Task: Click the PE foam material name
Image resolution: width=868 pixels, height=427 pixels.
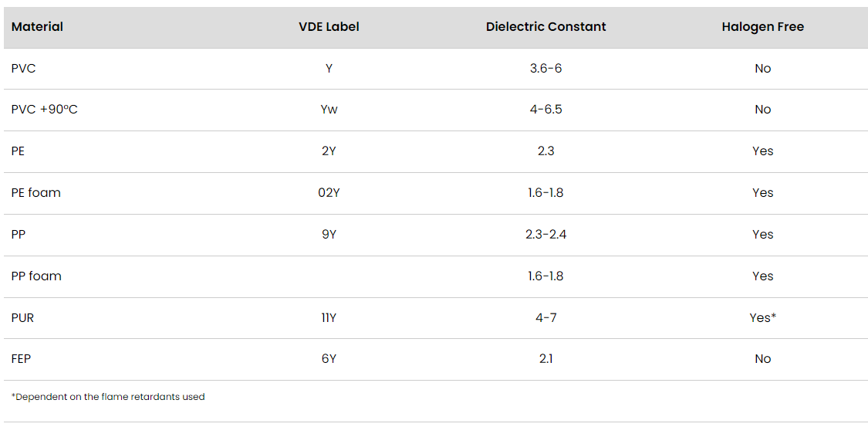Action: coord(35,193)
